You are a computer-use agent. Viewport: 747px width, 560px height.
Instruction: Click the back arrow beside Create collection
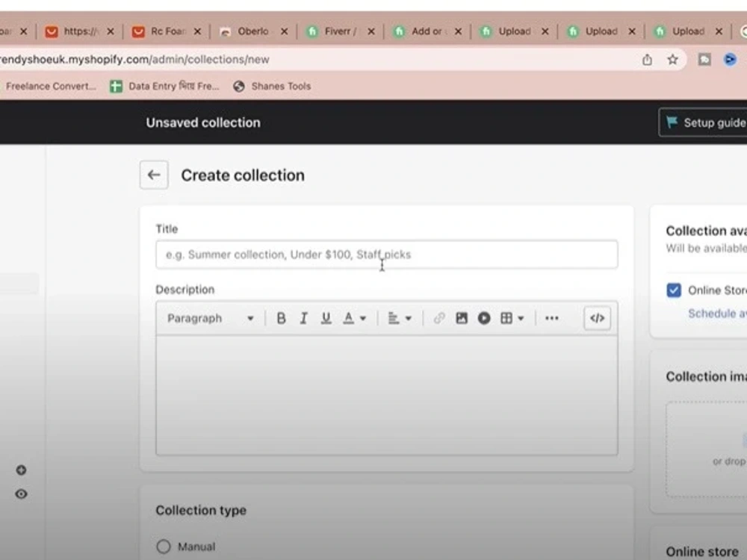[x=153, y=175]
